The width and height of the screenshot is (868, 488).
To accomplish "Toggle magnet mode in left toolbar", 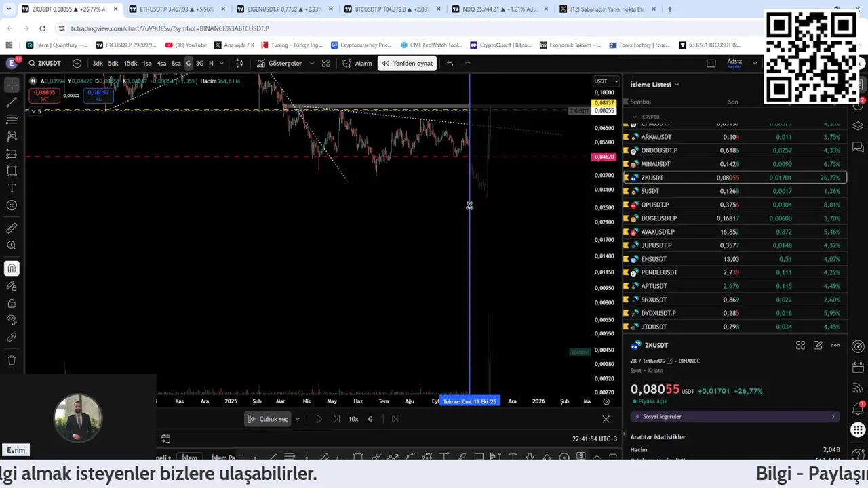I will (12, 269).
